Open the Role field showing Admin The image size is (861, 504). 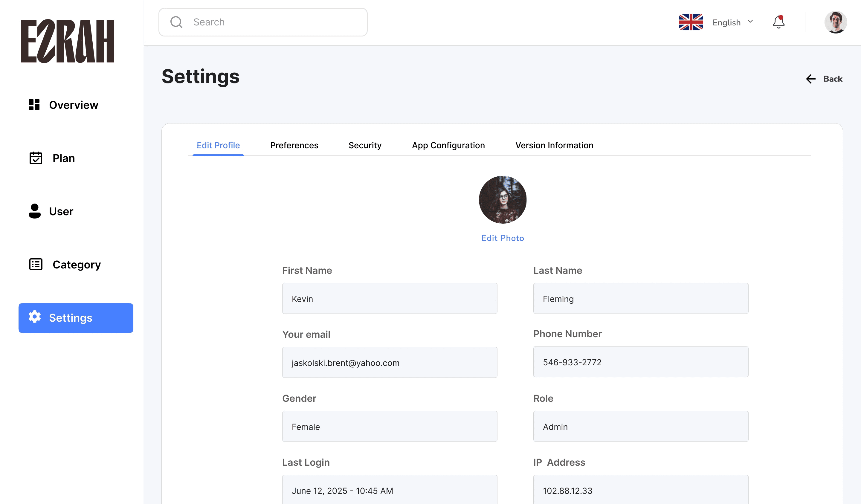point(641,426)
